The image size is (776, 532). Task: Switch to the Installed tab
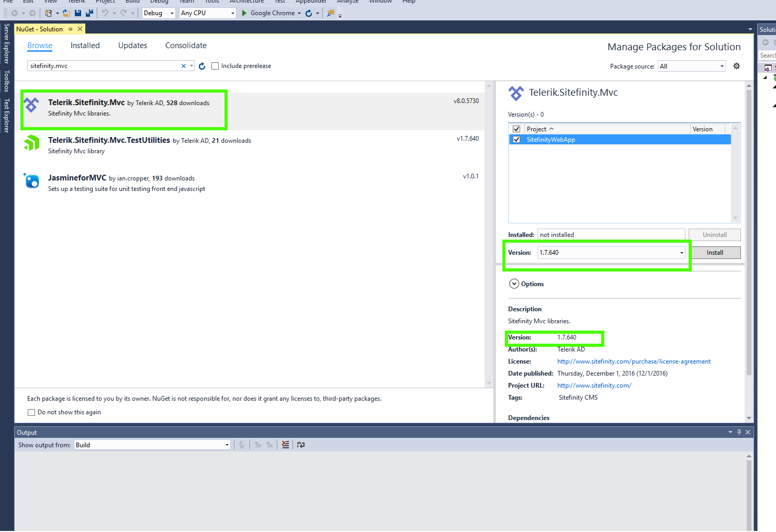pos(85,46)
